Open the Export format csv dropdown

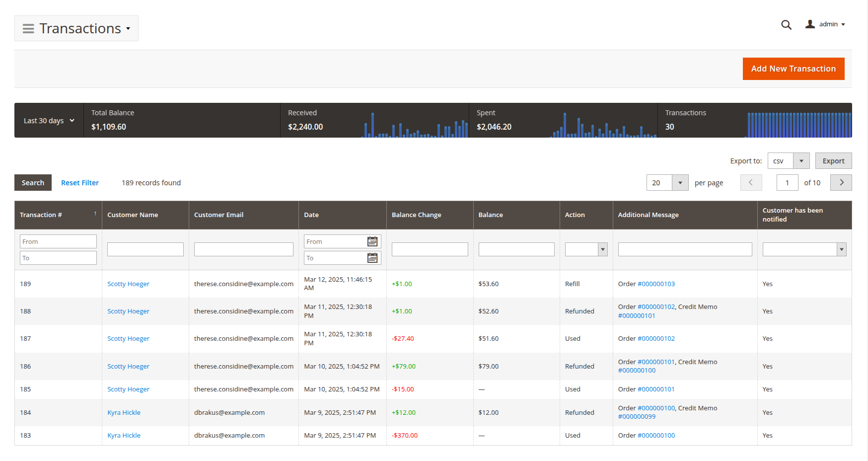(801, 161)
